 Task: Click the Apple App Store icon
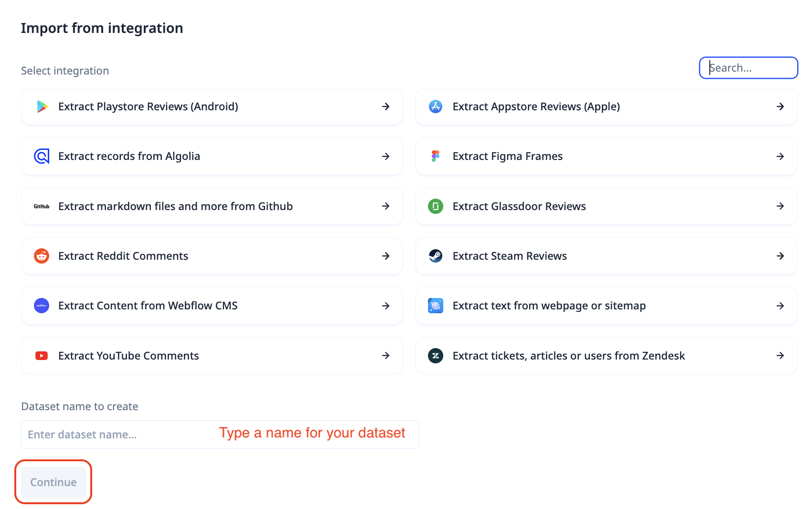coord(435,106)
